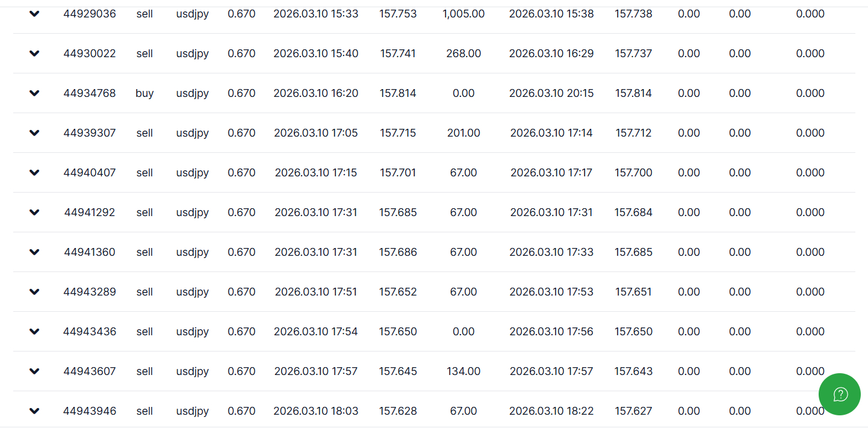Expand the buy order 44934768 details

34,93
